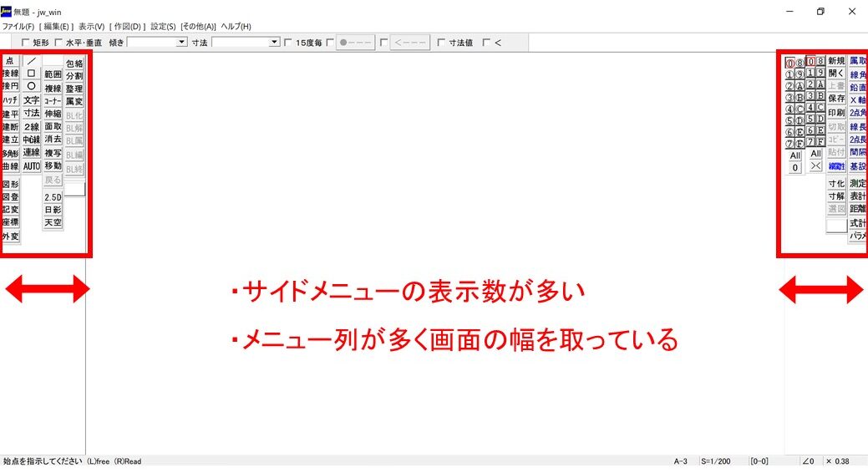The height and width of the screenshot is (473, 868).
Task: Tick the 矩形 checkbox
Action: [25, 43]
